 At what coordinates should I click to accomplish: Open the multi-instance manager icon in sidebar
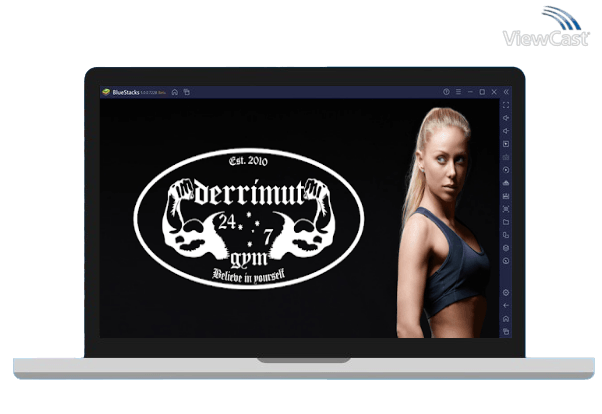coord(506,235)
